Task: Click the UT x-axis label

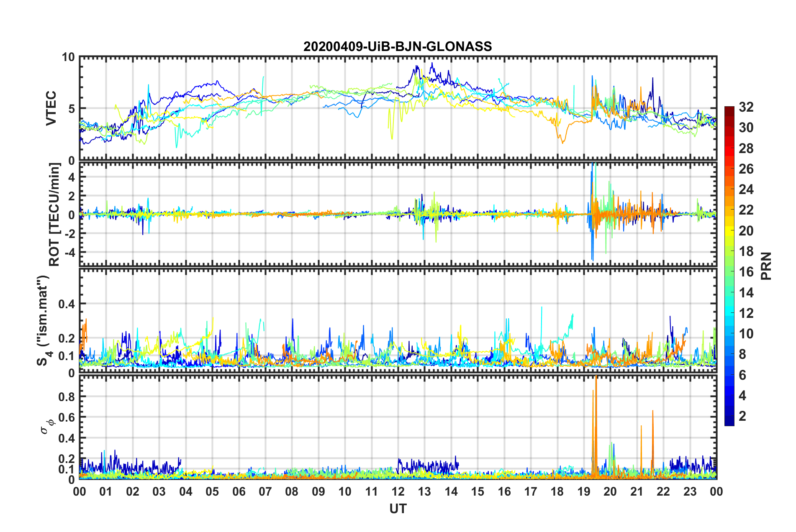Action: 398,509
